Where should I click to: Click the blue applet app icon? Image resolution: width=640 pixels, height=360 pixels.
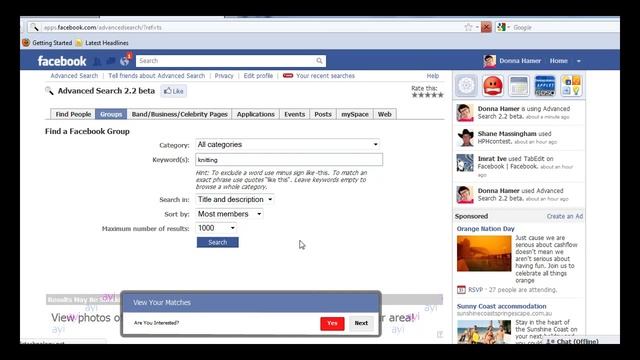coord(545,86)
